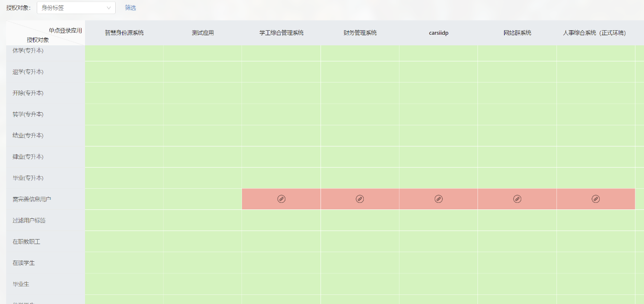Viewport: 644px width, 304px height.
Task: Click the 筛选 filter link
Action: (130, 8)
